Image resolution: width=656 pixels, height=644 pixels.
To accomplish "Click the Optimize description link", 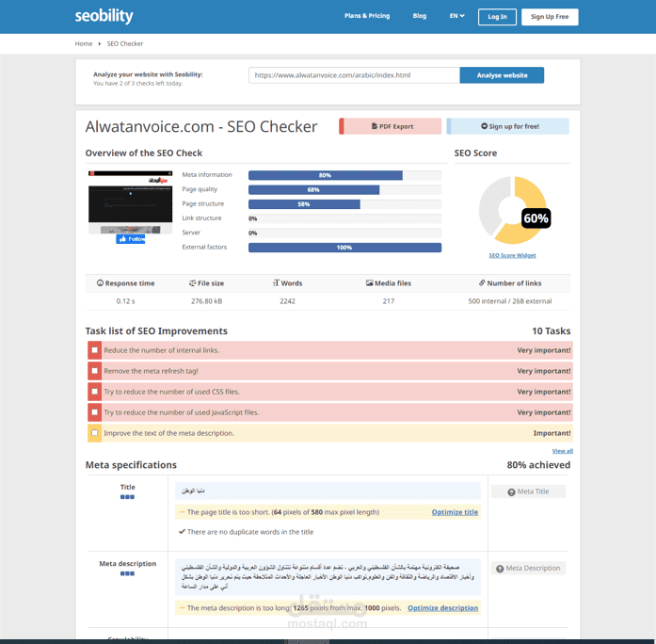I will [x=442, y=608].
